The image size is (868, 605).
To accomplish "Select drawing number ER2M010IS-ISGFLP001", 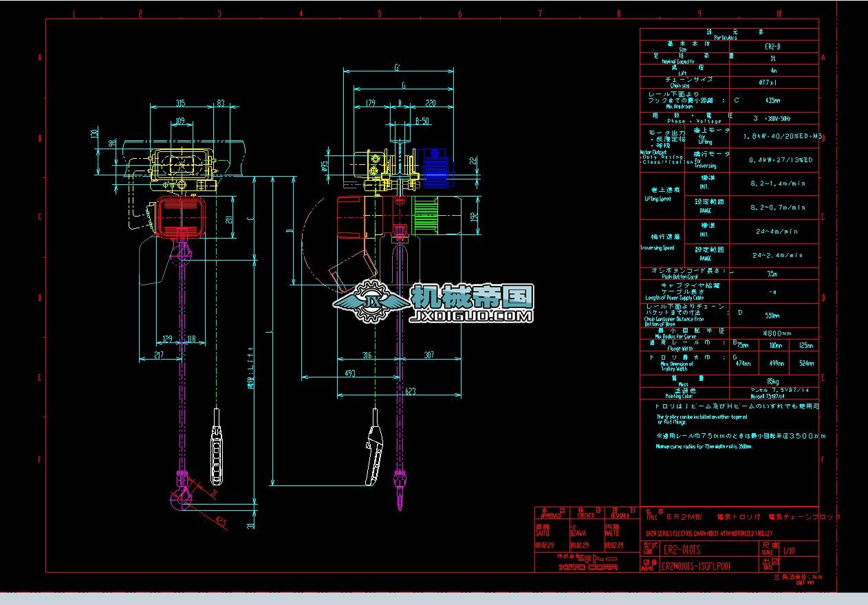I will (696, 567).
